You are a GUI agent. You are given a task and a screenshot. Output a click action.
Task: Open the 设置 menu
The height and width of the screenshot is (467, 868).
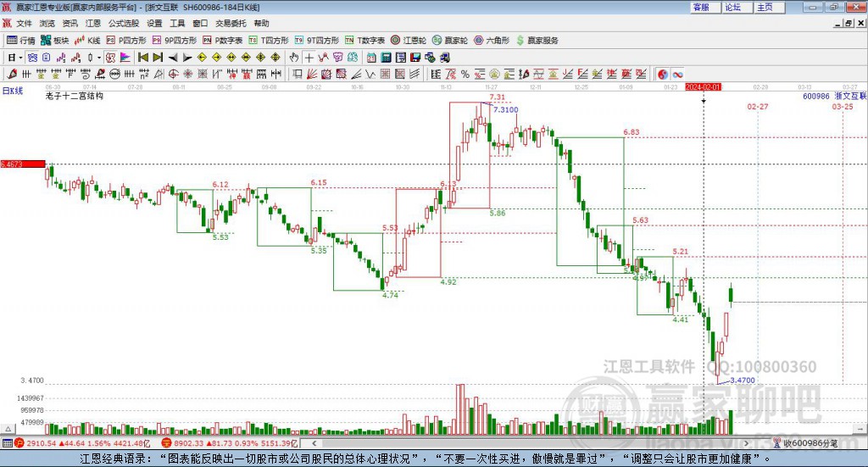tap(154, 23)
